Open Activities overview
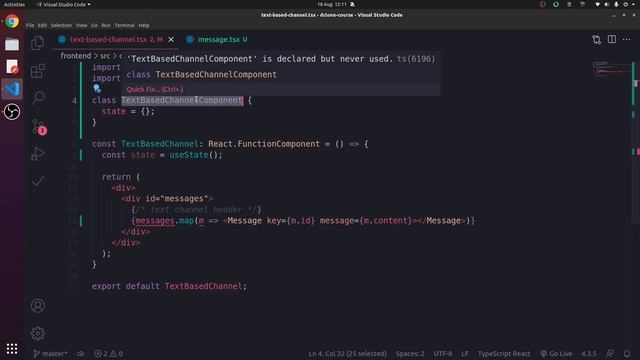This screenshot has width=640, height=360. [x=14, y=4]
